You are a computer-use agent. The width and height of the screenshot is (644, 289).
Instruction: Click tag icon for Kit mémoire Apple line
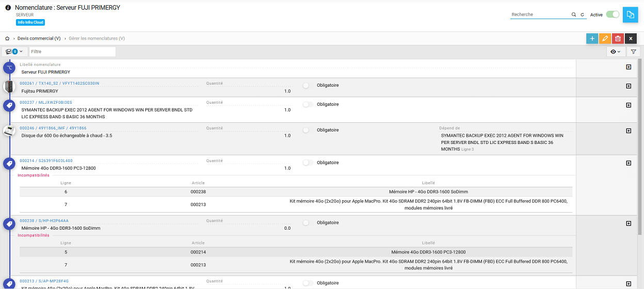point(9,283)
